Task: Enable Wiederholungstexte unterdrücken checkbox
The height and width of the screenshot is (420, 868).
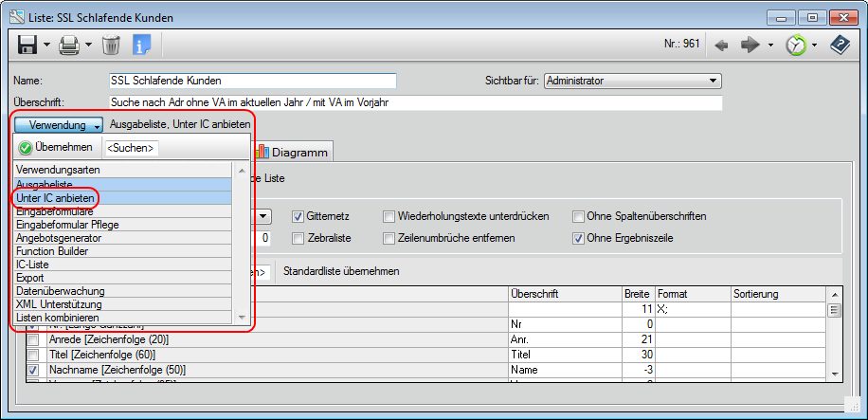Action: 389,217
